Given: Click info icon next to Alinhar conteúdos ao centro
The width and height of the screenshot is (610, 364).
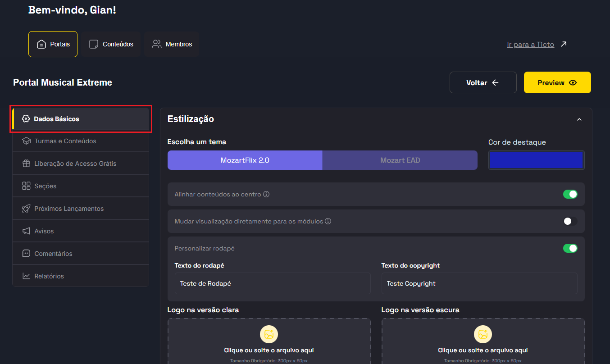Looking at the screenshot, I should point(266,194).
